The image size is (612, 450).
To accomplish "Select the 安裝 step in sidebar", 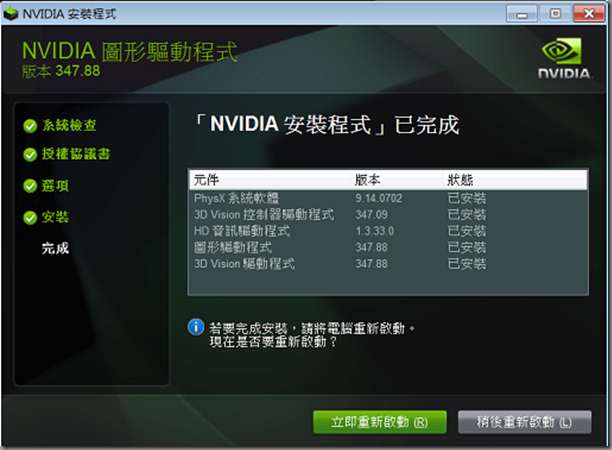I will pos(55,217).
